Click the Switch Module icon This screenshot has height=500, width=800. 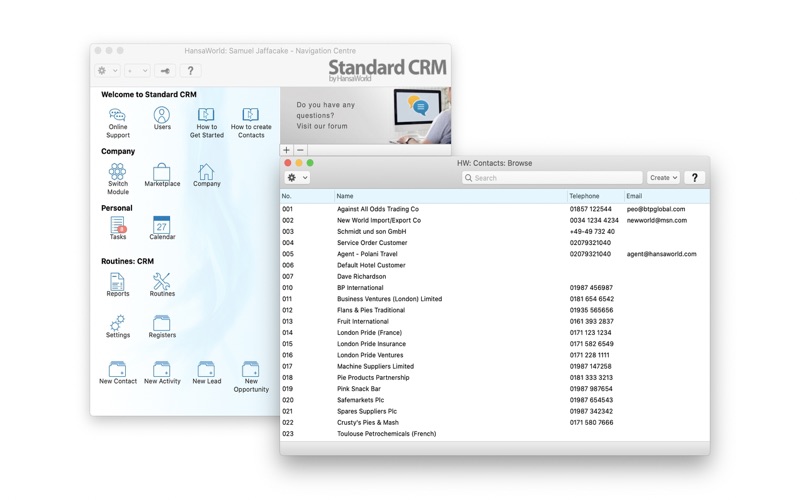point(117,179)
